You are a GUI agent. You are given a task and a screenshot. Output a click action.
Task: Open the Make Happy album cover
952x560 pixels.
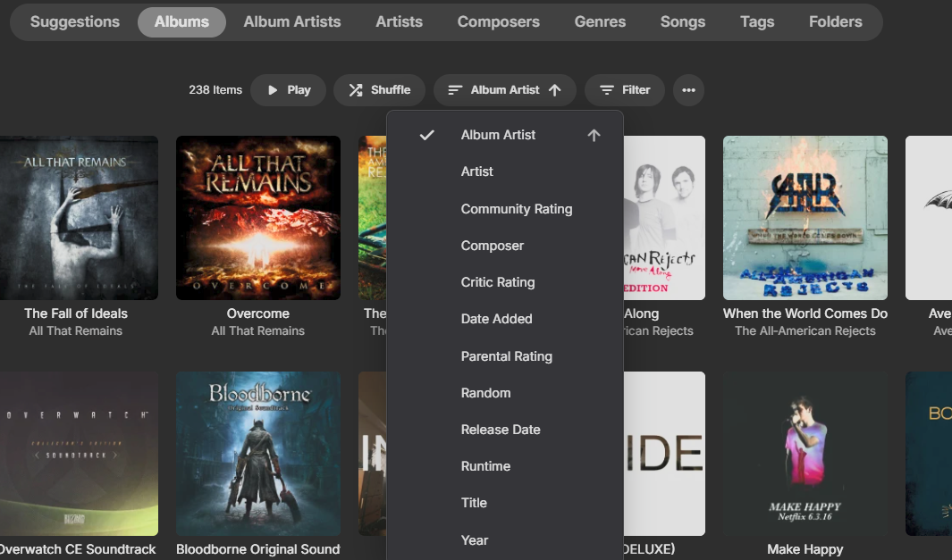coord(805,454)
